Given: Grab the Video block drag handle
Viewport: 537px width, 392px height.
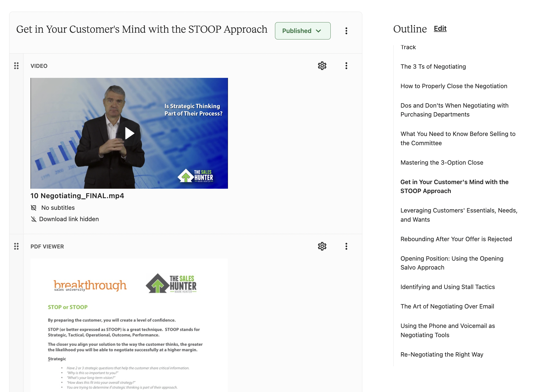Looking at the screenshot, I should tap(16, 66).
